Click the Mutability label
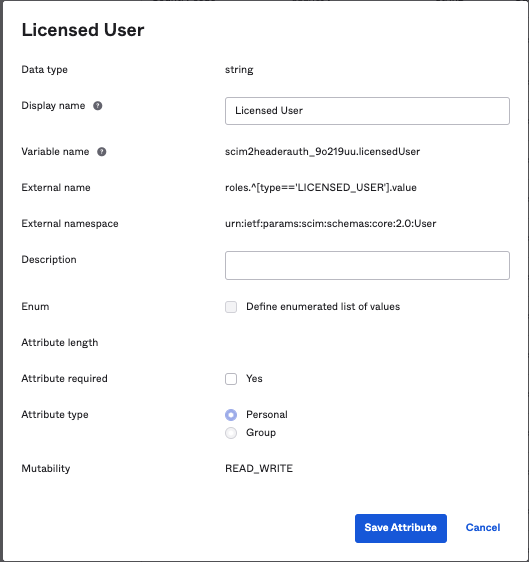The height and width of the screenshot is (562, 529). [46, 468]
